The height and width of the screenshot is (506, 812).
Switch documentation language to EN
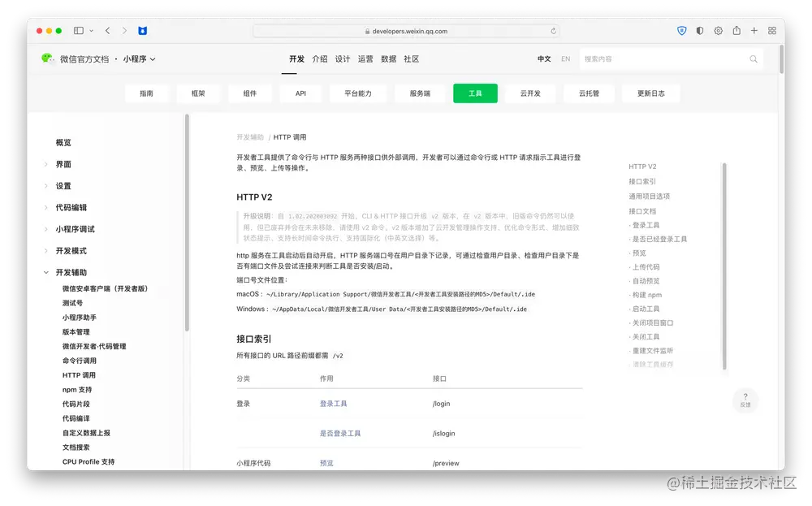click(x=565, y=58)
